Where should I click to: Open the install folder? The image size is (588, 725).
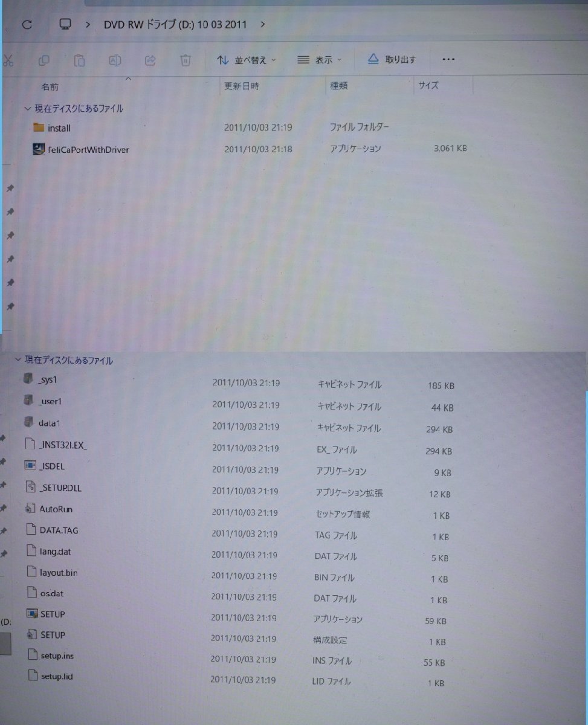pyautogui.click(x=59, y=128)
